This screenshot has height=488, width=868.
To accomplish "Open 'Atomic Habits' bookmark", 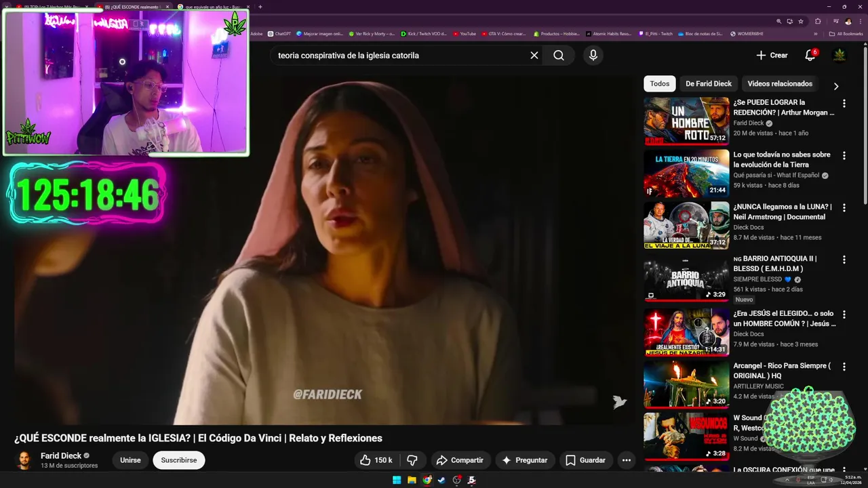I will click(x=608, y=33).
